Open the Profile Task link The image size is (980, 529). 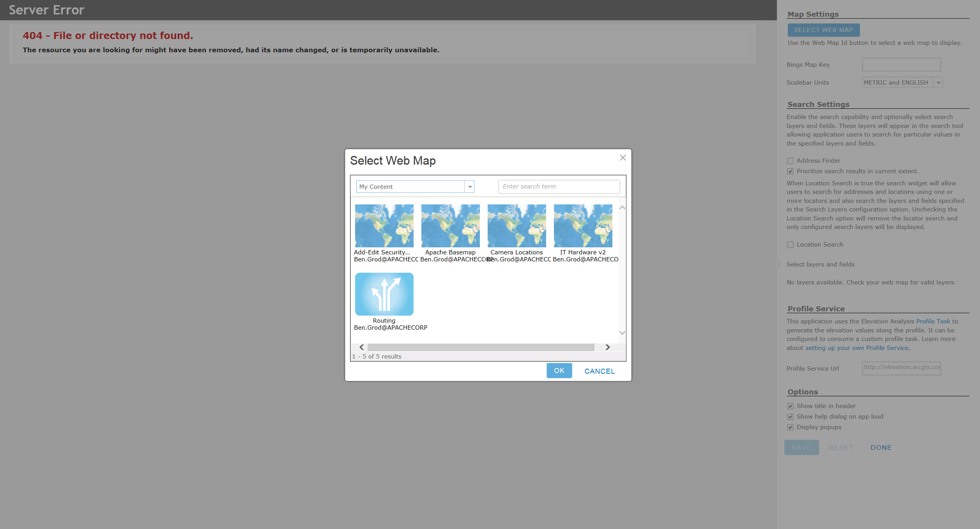(933, 321)
